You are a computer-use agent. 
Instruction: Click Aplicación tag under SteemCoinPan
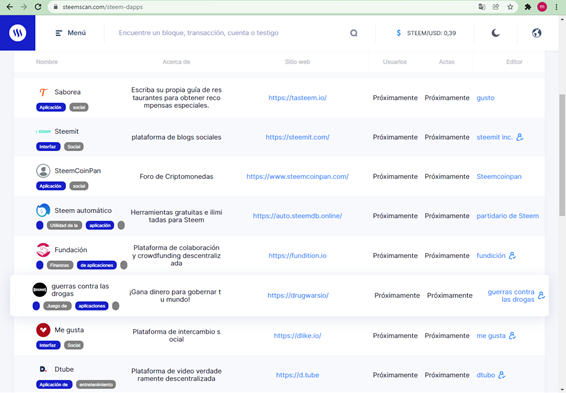click(x=51, y=186)
